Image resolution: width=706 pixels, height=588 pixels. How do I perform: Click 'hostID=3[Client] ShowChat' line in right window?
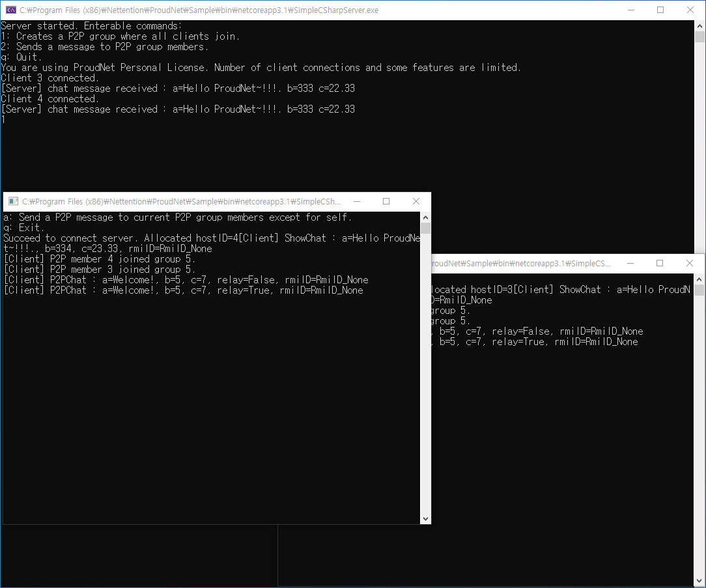click(x=561, y=289)
